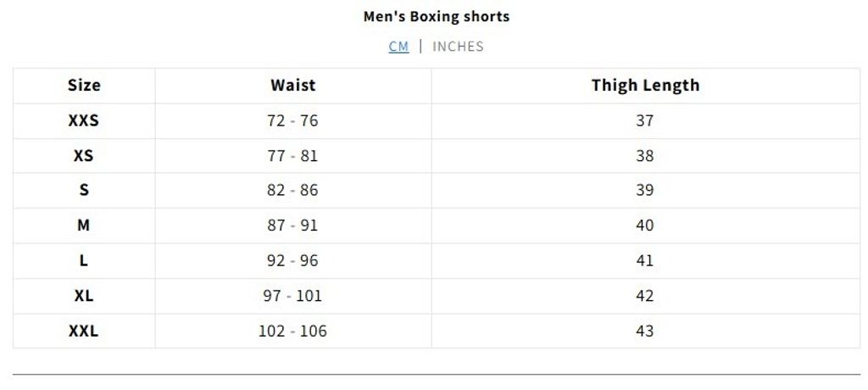Screen dimensions: 868x390
Task: Click the 102 - 106 waist value
Action: [292, 331]
